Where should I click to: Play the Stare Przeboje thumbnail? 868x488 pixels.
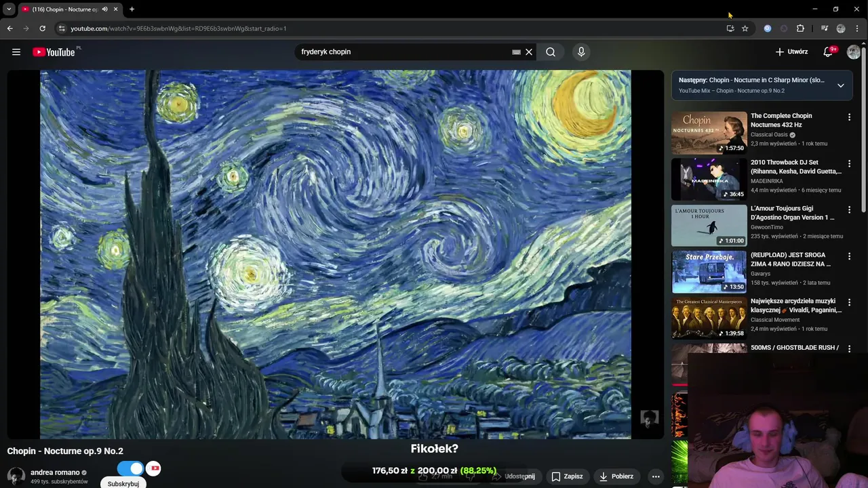(709, 272)
